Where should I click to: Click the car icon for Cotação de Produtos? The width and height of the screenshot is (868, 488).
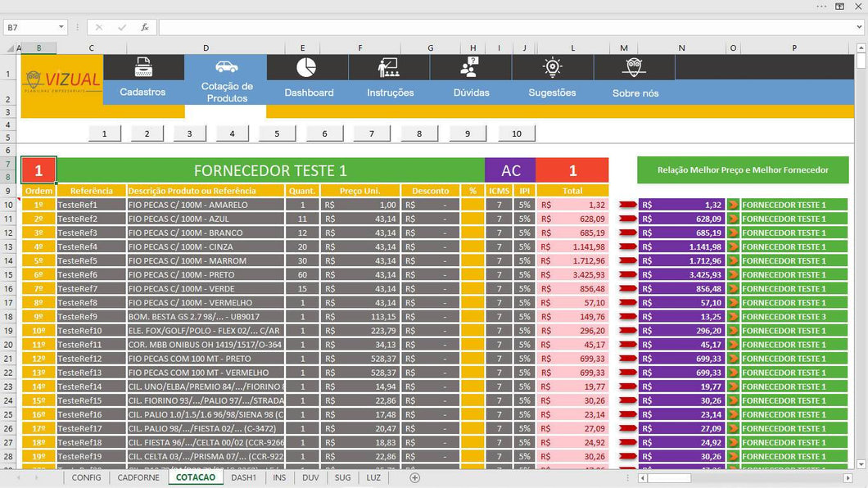pos(226,66)
